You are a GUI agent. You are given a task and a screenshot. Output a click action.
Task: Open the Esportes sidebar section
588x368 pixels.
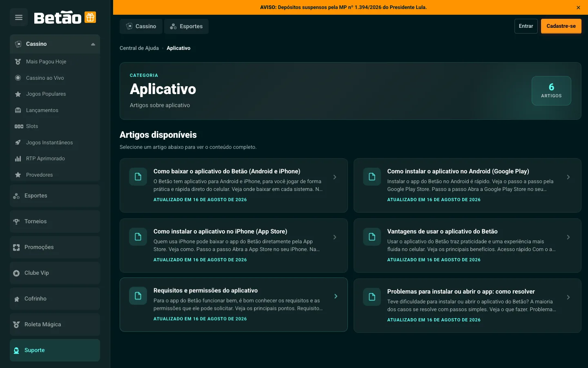tap(55, 196)
